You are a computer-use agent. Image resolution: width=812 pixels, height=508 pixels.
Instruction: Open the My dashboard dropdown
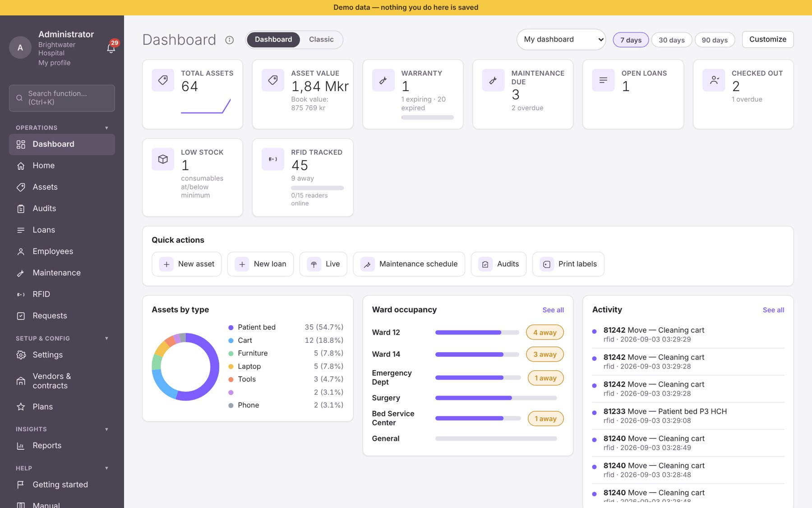point(561,39)
